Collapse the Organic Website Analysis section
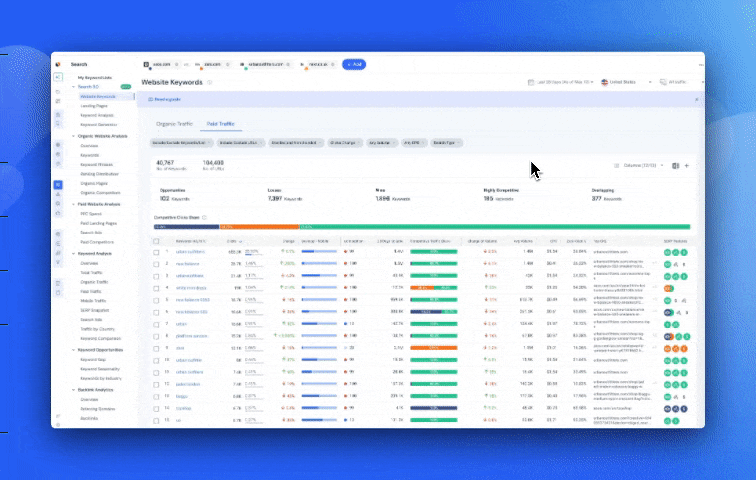 74,135
